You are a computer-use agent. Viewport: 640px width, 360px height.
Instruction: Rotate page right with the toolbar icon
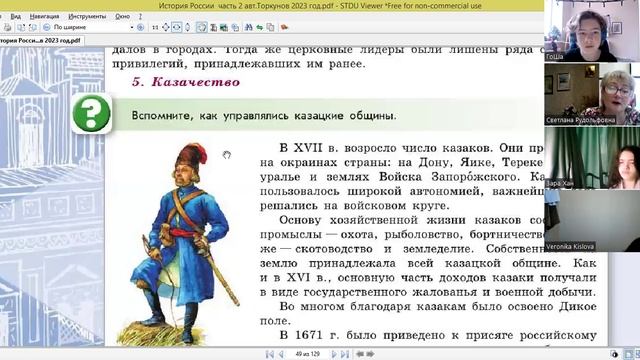coord(33,27)
